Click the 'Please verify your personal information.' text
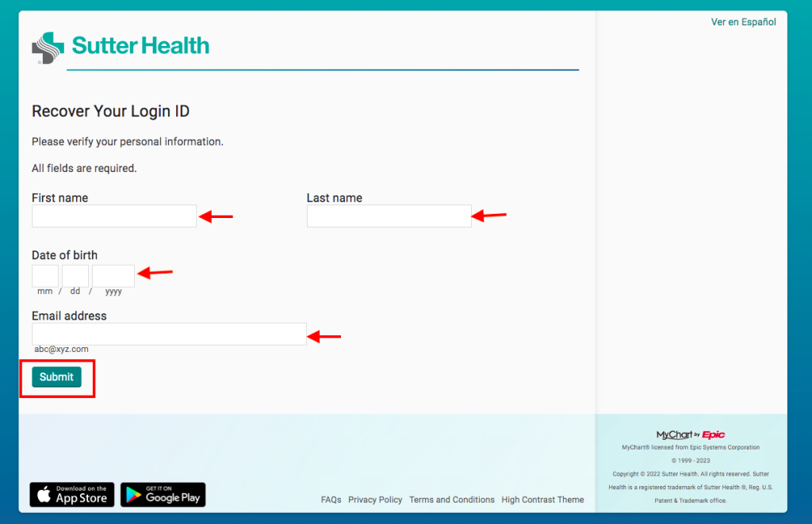Viewport: 812px width, 524px height. [x=128, y=142]
